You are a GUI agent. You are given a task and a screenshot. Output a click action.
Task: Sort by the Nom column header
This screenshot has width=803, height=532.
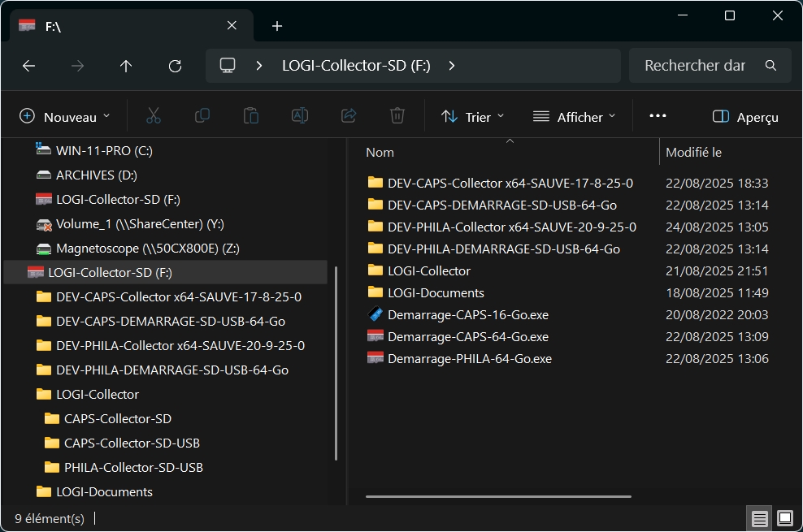380,153
